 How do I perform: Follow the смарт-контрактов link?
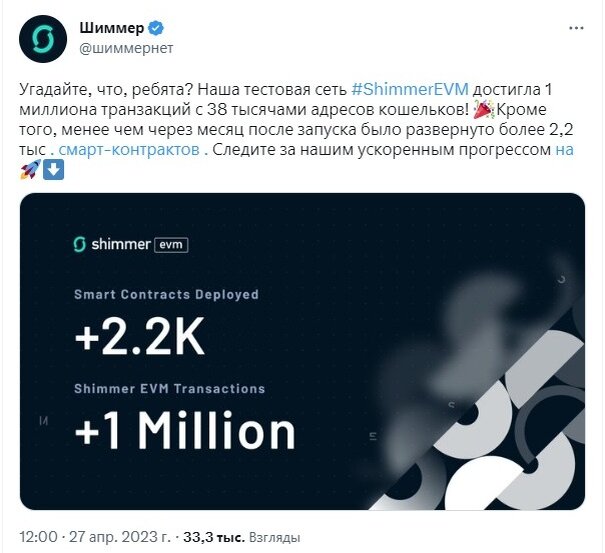point(129,150)
